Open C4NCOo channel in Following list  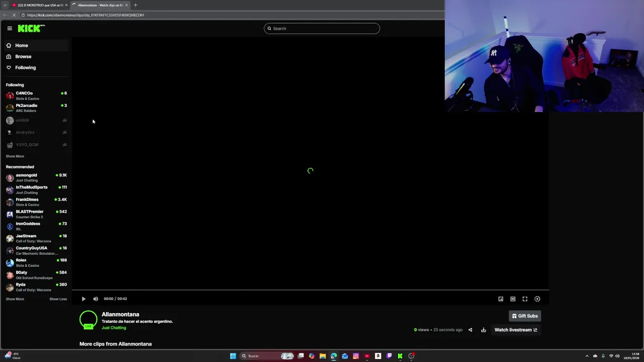pos(35,96)
